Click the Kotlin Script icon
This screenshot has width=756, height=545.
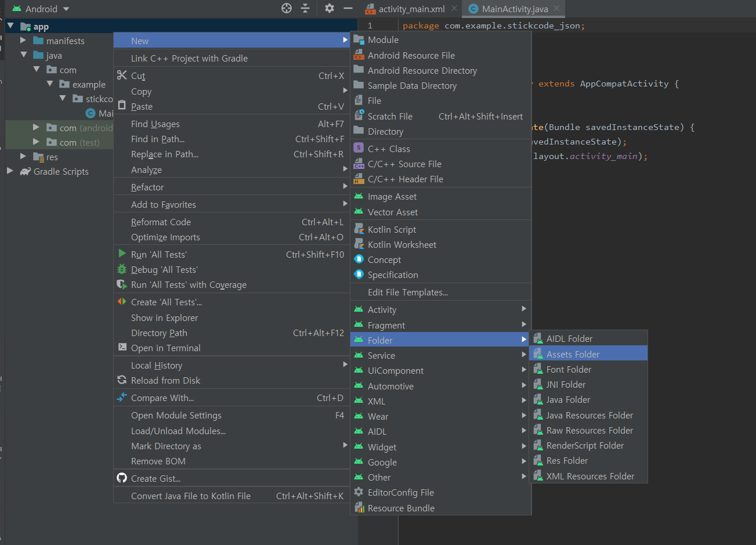point(359,229)
